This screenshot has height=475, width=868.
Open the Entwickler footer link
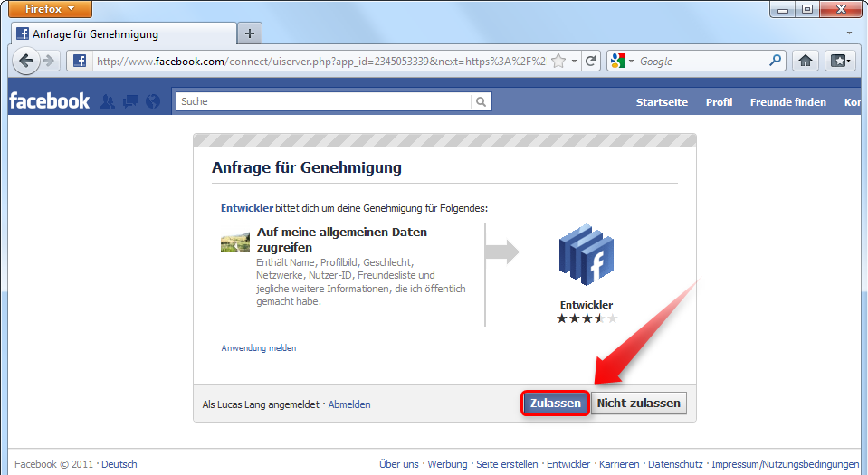[x=568, y=464]
